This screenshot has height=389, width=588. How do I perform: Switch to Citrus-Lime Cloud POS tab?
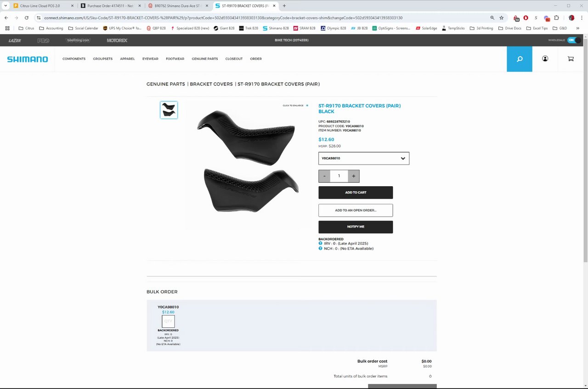(x=44, y=6)
